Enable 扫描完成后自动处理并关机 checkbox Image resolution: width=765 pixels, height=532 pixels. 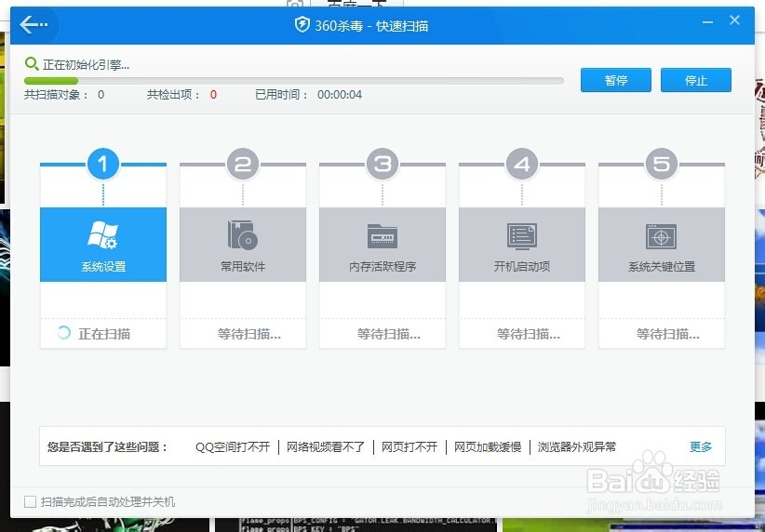(x=31, y=501)
